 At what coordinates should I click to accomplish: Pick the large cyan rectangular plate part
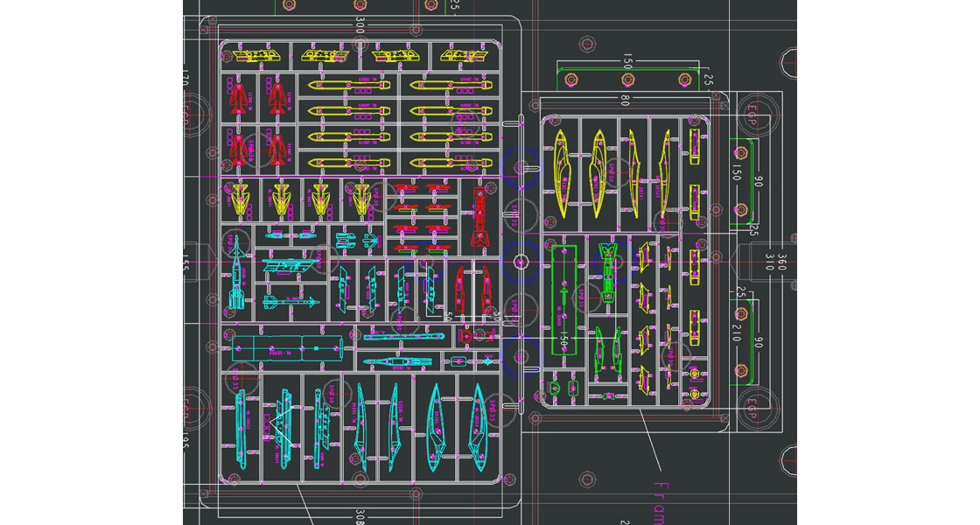pyautogui.click(x=288, y=348)
